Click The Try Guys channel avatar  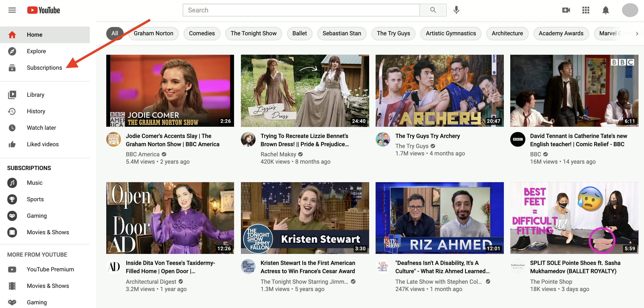(383, 139)
